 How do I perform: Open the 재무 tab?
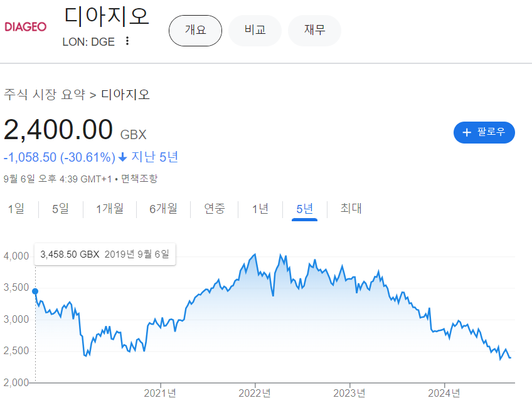coord(314,31)
